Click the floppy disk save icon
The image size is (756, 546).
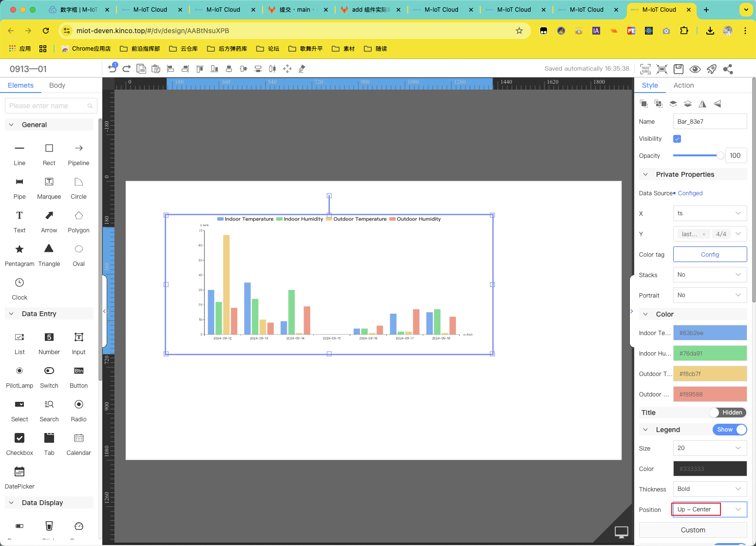(679, 69)
